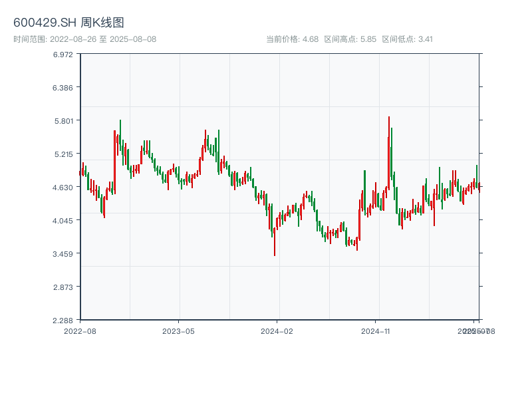Click the x-axis label 2024-02
Screen dimensions: 532x399
[x=277, y=331]
